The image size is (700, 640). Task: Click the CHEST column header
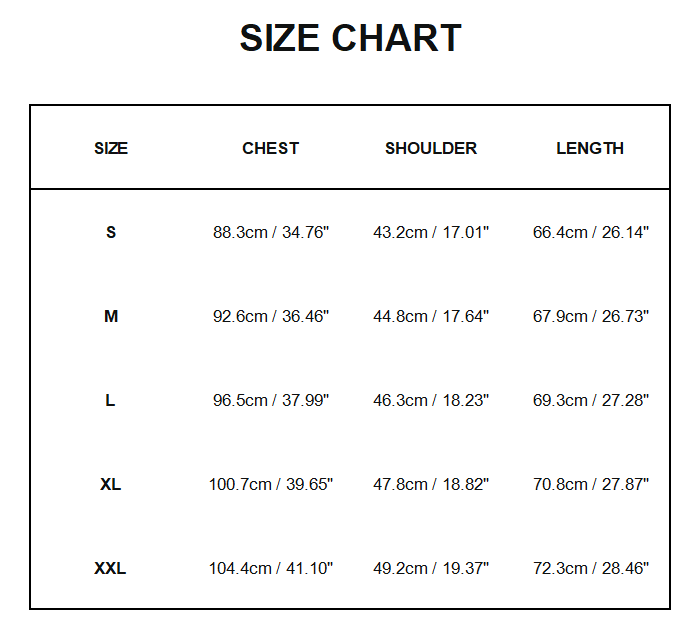click(270, 148)
